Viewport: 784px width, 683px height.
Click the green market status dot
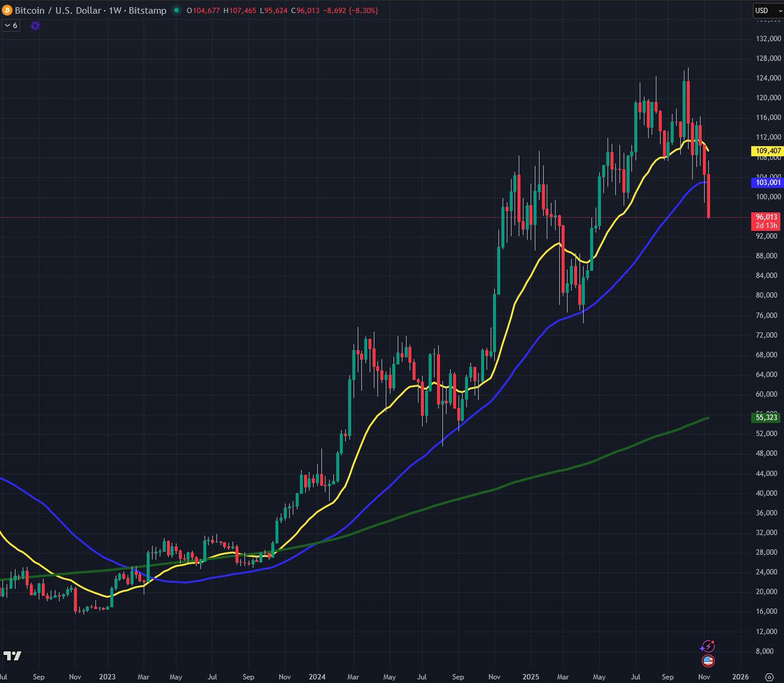point(176,10)
